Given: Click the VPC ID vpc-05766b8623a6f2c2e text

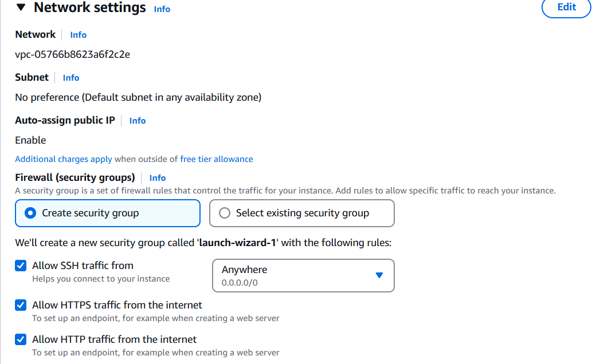Looking at the screenshot, I should (72, 55).
